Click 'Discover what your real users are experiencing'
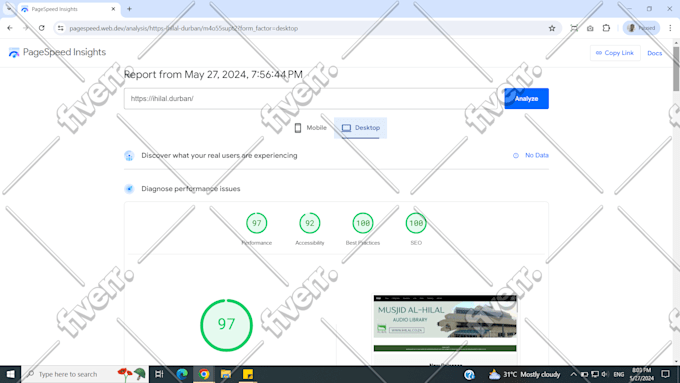 219,155
